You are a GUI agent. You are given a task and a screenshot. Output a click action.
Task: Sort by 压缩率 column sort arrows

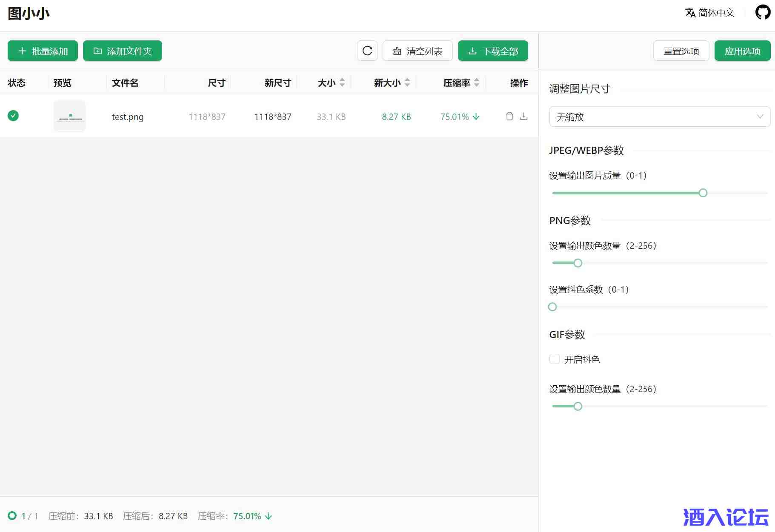coord(477,83)
